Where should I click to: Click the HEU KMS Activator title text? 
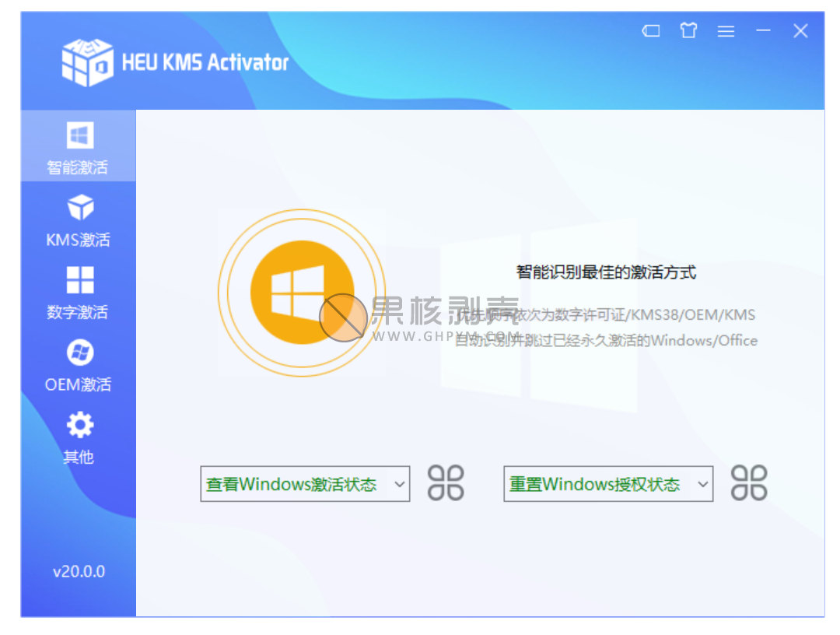205,62
